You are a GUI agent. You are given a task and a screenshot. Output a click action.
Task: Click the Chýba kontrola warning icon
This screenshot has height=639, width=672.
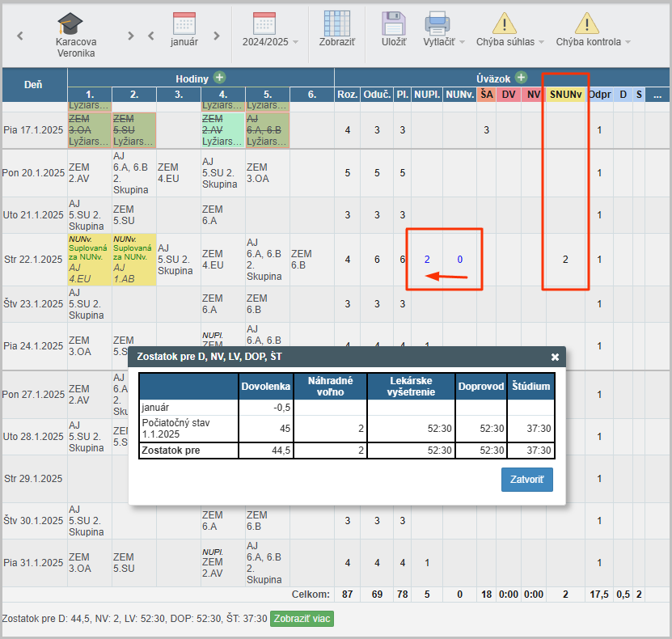click(x=587, y=23)
